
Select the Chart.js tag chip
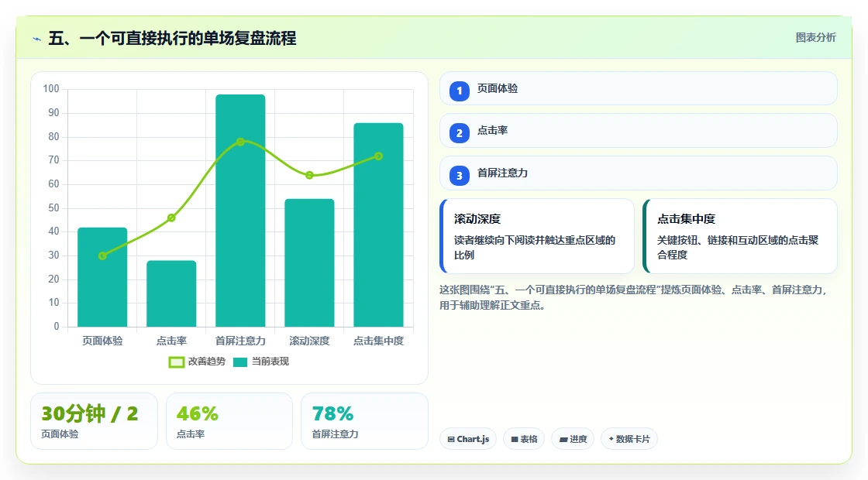click(x=468, y=439)
